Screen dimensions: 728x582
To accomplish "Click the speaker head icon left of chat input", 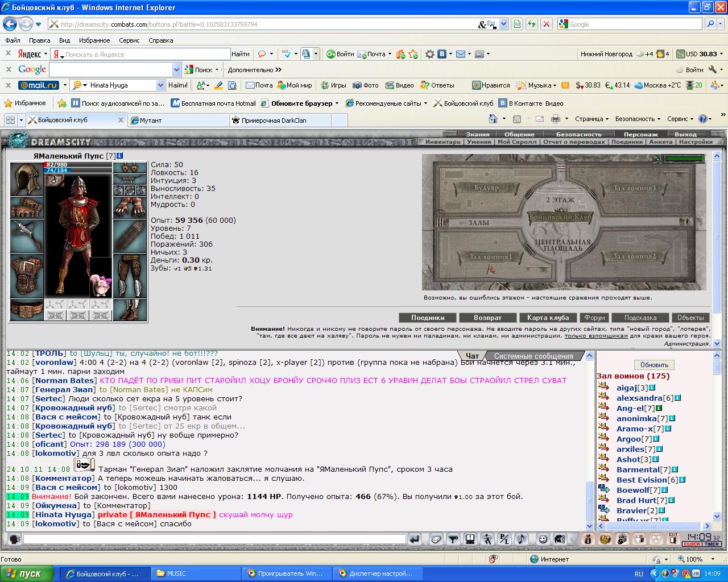I will [14, 539].
